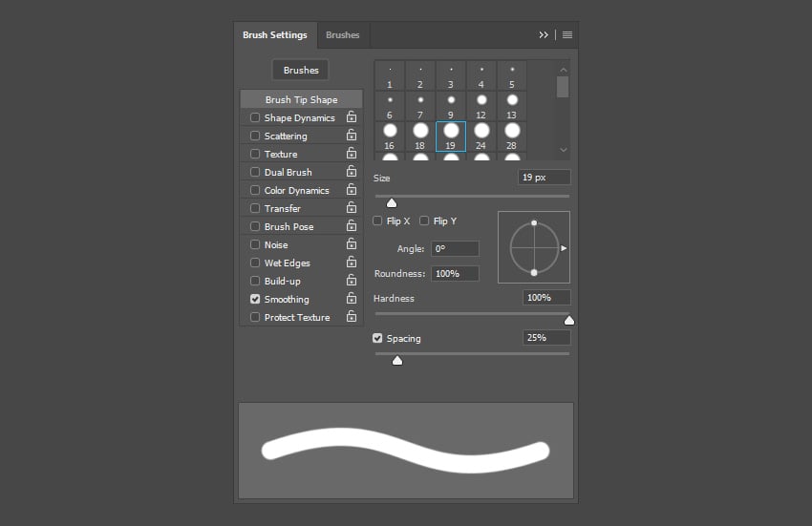Toggle the lock icon beside Texture
Screen dimensions: 812x526
pyautogui.click(x=352, y=154)
